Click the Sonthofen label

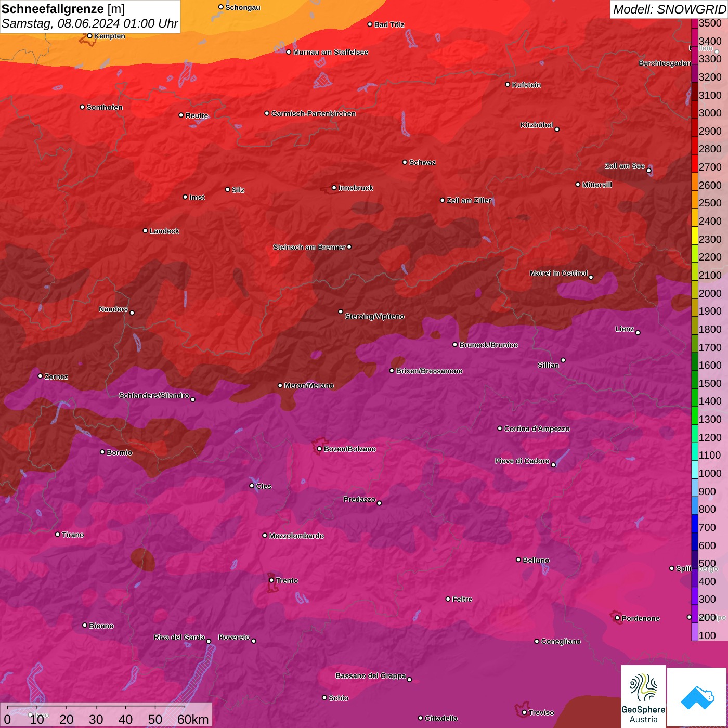105,107
